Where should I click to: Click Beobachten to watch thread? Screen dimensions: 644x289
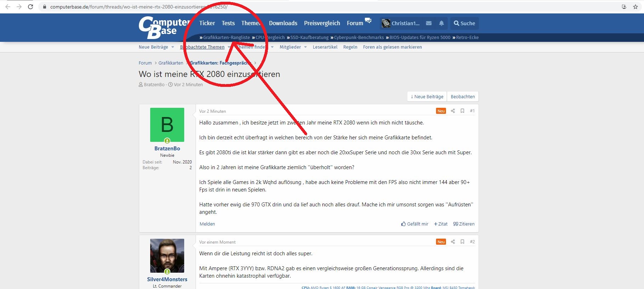click(463, 96)
